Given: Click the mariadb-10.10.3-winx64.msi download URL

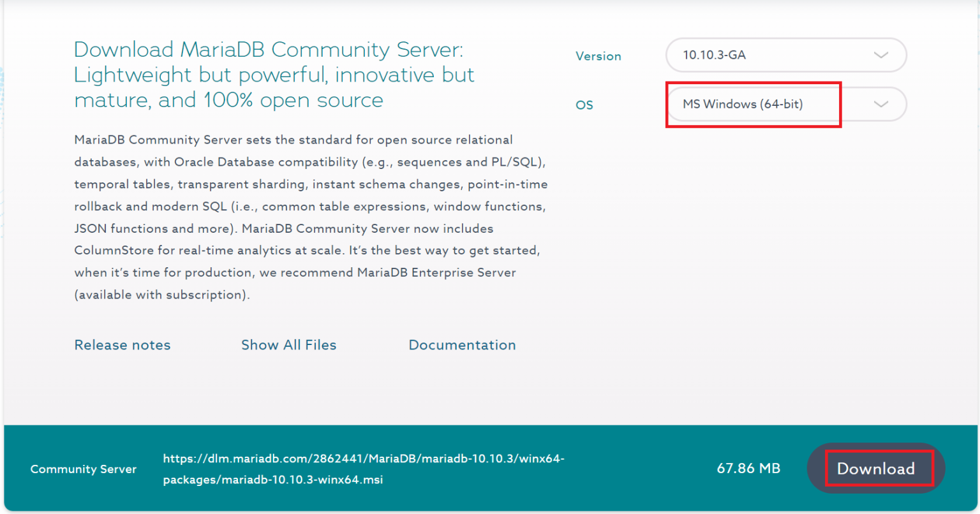Looking at the screenshot, I should tap(363, 468).
